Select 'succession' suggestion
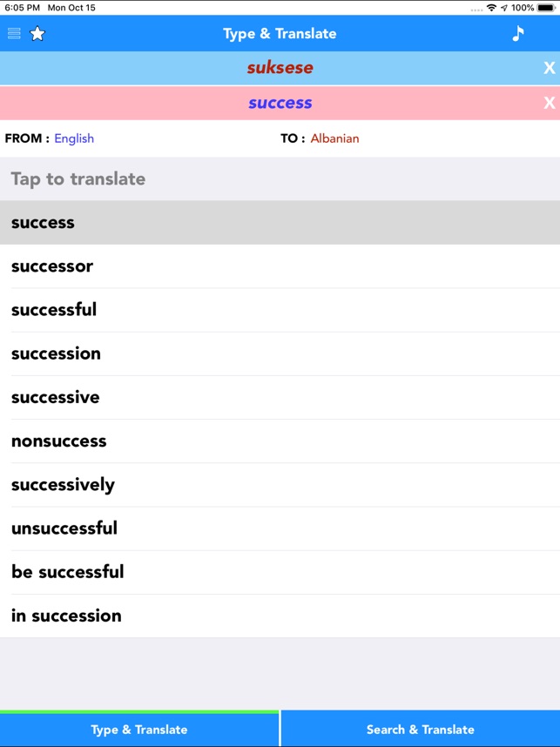Screen dimensions: 560x747 280,353
